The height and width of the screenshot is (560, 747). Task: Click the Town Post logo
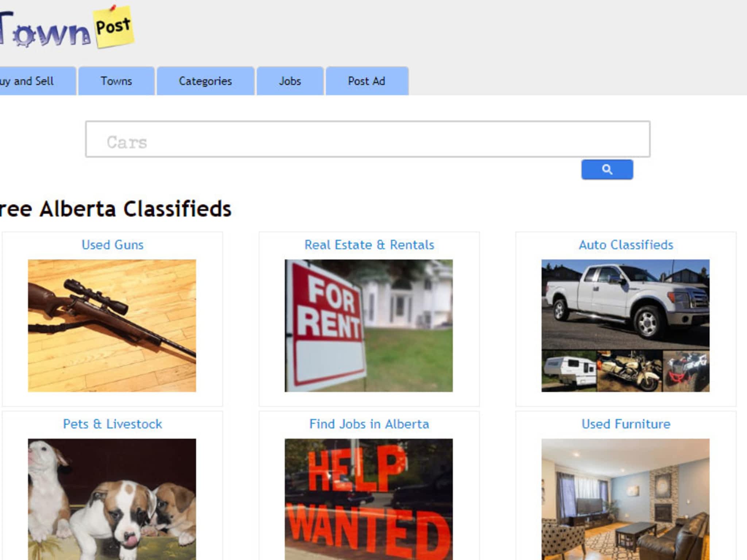tap(67, 27)
